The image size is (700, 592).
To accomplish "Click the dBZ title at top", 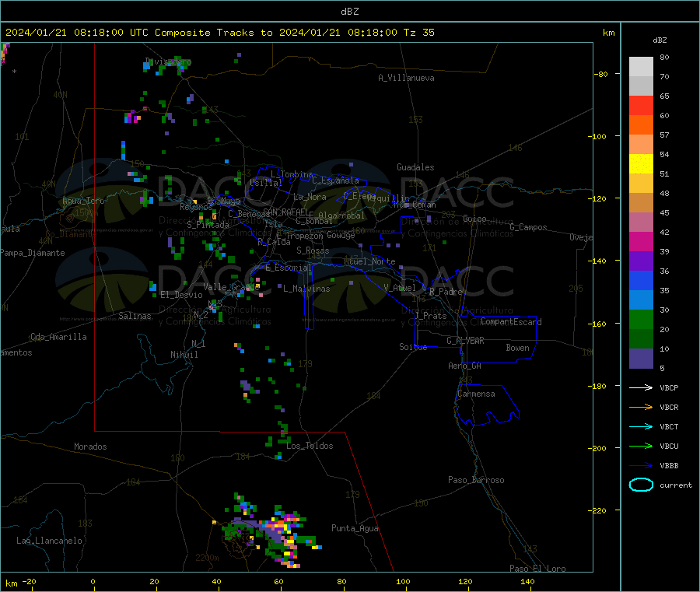I will (349, 12).
